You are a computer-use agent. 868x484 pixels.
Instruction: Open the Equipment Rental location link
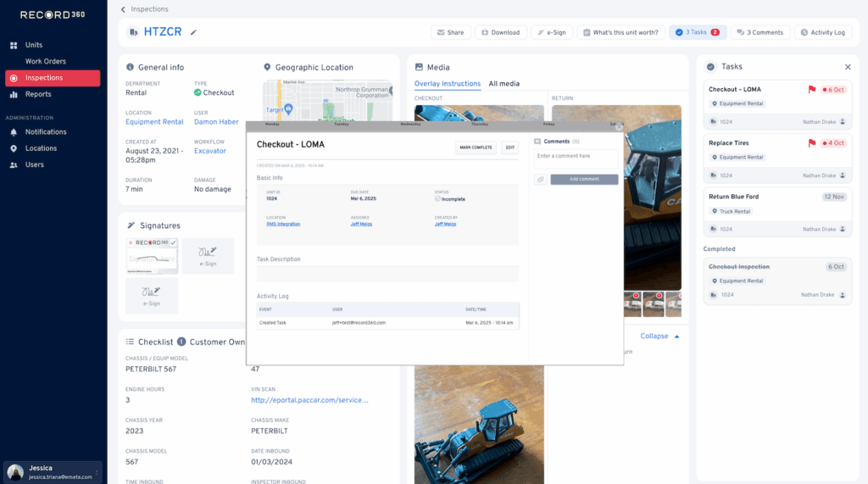click(x=154, y=122)
